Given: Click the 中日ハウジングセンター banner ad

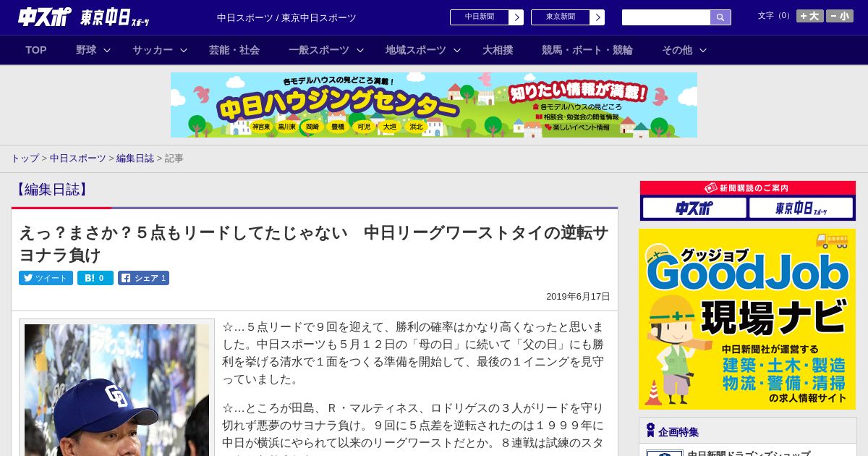Looking at the screenshot, I should 434,105.
